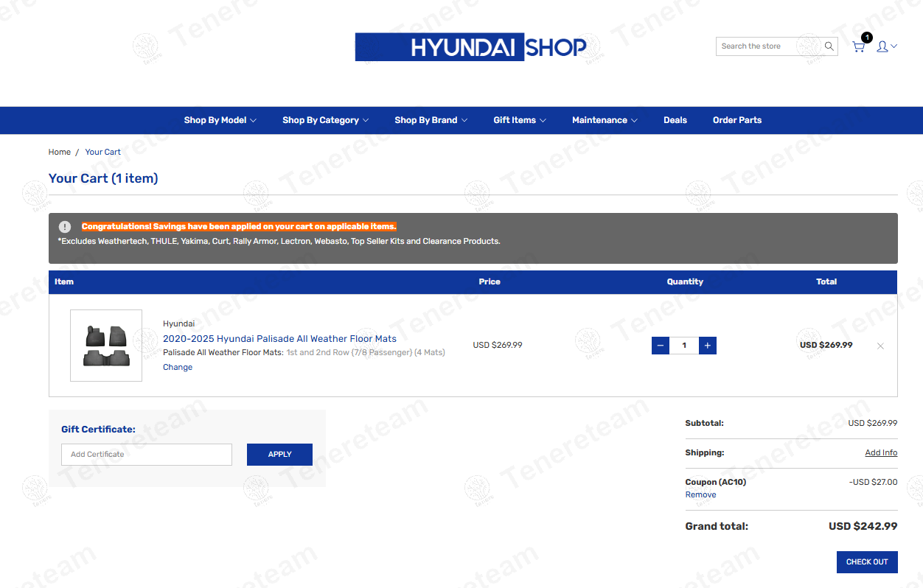The image size is (923, 588).
Task: Click the Grand total USD $242.99 amount
Action: pos(863,526)
